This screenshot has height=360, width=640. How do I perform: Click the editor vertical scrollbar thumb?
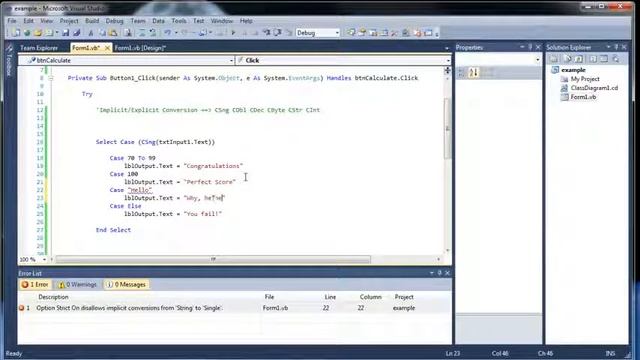pyautogui.click(x=447, y=129)
